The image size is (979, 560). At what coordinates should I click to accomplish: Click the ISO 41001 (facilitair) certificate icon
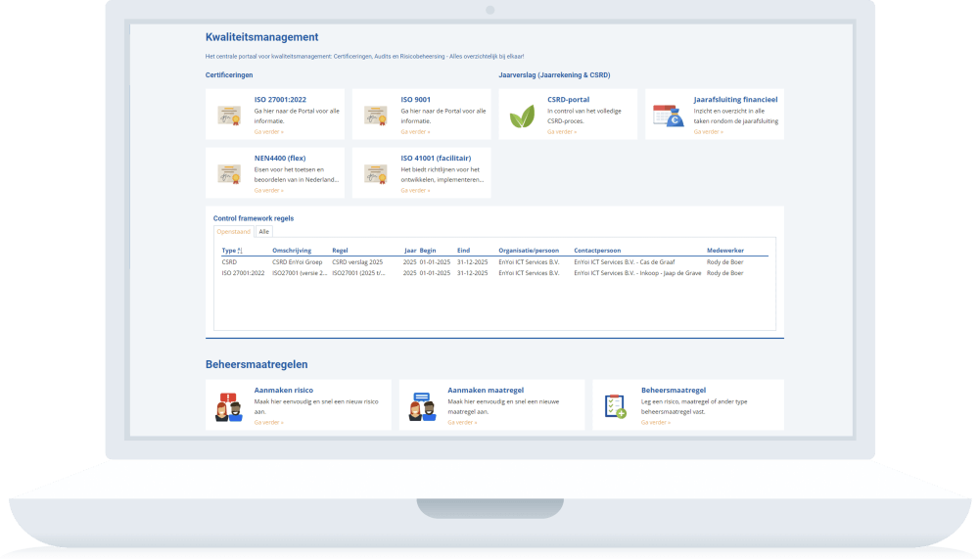click(376, 174)
